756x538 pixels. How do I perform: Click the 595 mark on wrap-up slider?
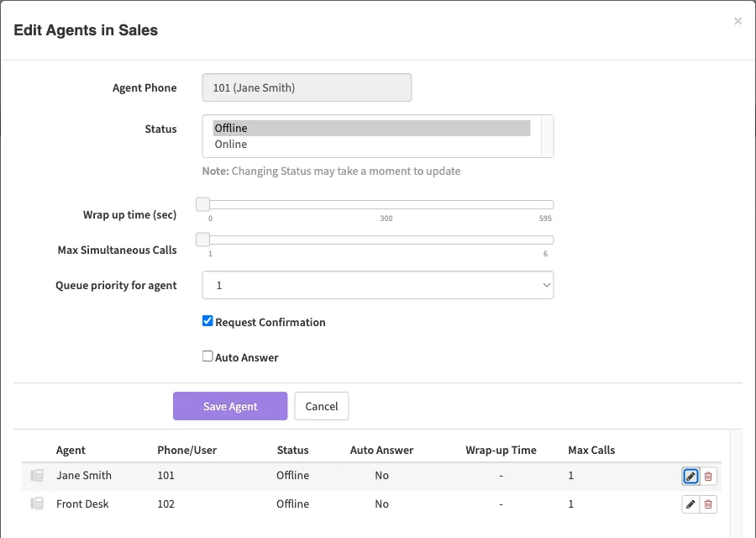coord(545,219)
